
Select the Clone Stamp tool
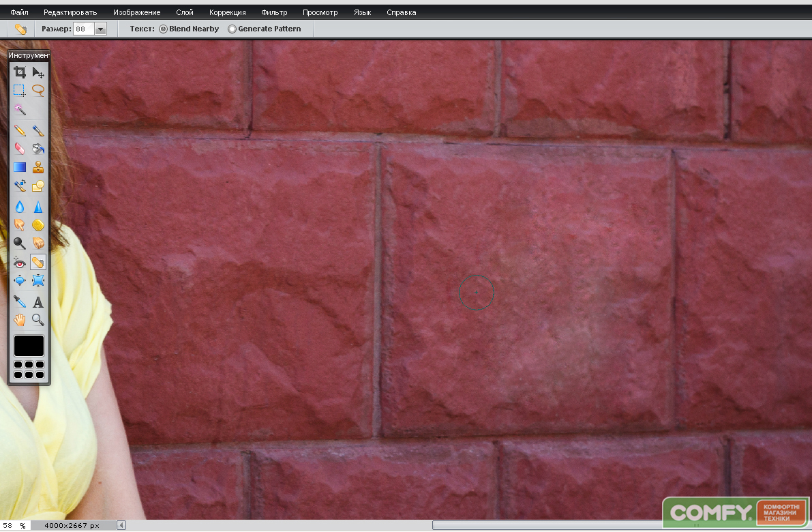click(x=37, y=167)
